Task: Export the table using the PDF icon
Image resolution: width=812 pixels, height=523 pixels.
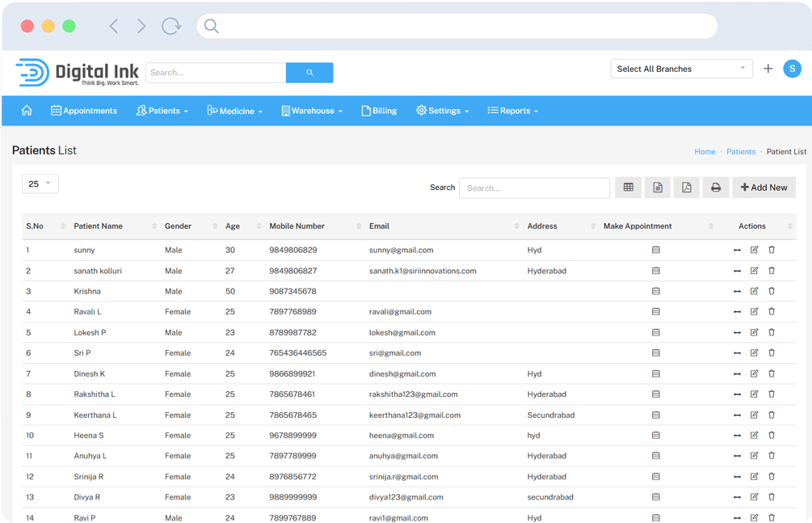Action: pyautogui.click(x=686, y=188)
